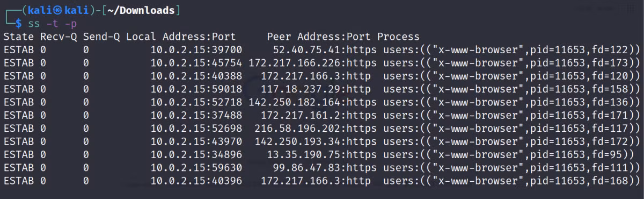Click peer address 142.250.182.164:https
Viewport: 644px width, 199px height.
click(x=313, y=102)
